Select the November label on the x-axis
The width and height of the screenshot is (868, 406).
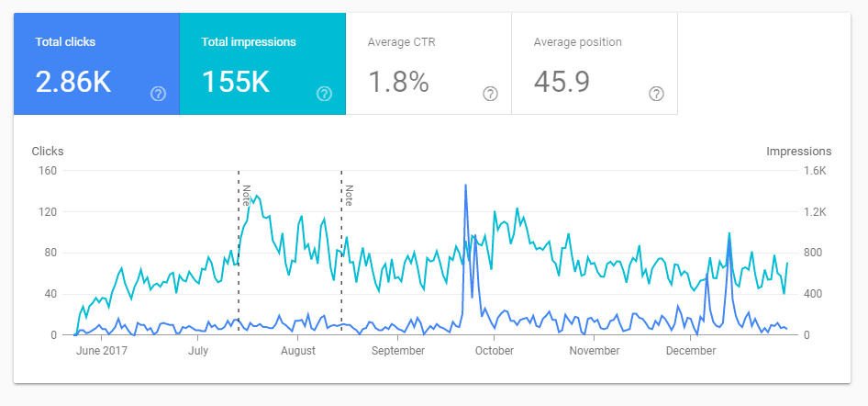point(594,351)
